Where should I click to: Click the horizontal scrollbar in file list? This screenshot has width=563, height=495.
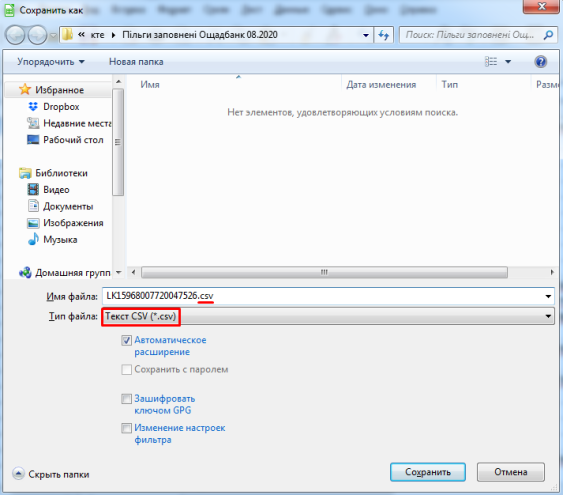324,272
